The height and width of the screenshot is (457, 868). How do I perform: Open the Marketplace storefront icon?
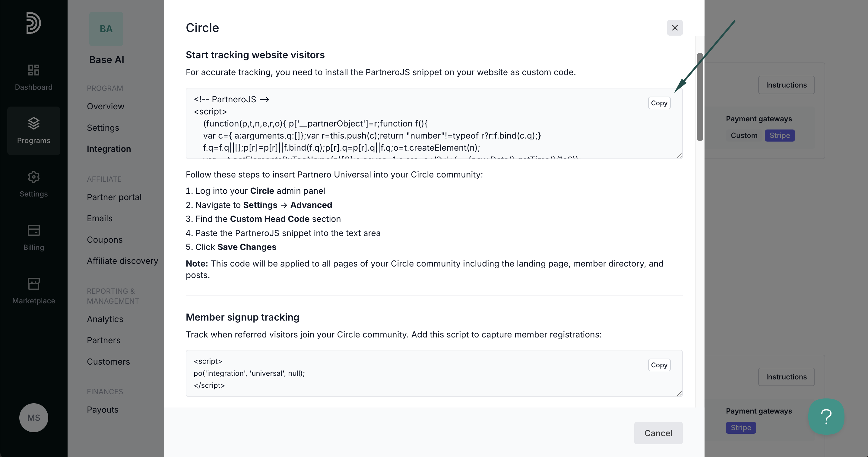tap(34, 284)
